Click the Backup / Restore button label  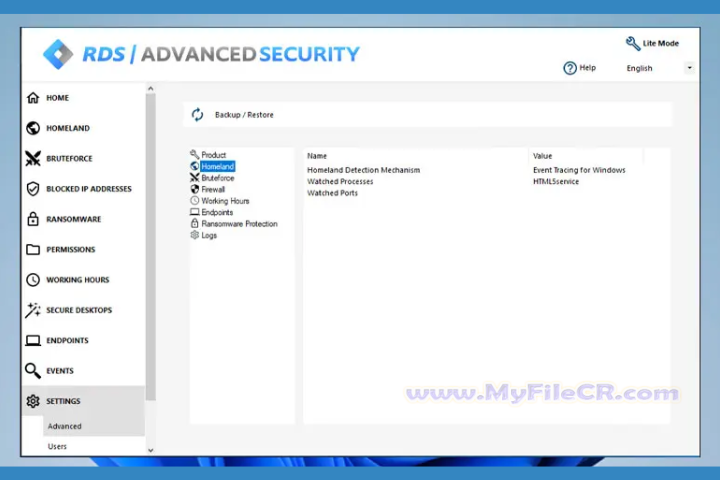[244, 115]
